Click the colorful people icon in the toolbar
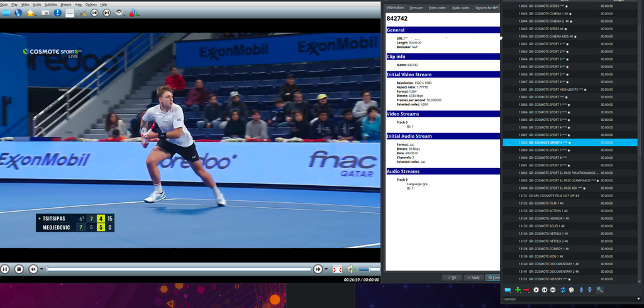This screenshot has width=644, height=308. [133, 13]
